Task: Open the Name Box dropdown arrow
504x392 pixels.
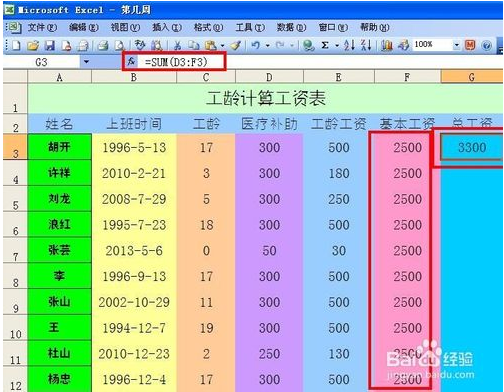Action: coord(86,62)
